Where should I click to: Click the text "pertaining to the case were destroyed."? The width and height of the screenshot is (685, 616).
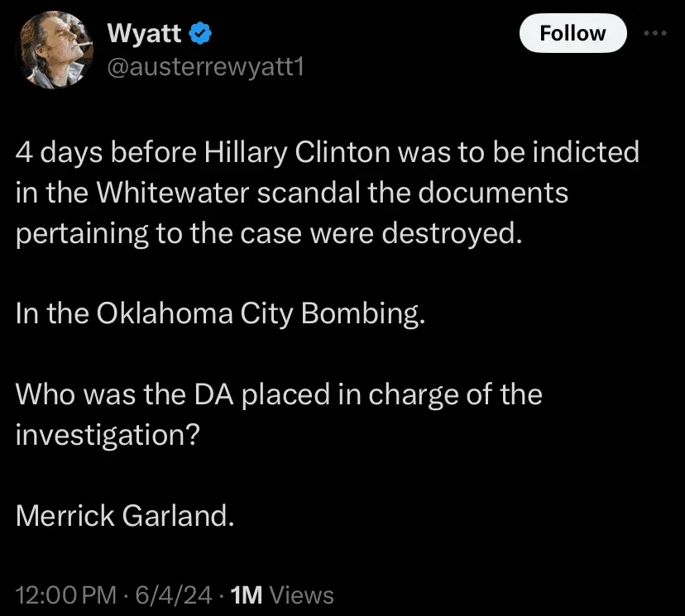coord(270,233)
